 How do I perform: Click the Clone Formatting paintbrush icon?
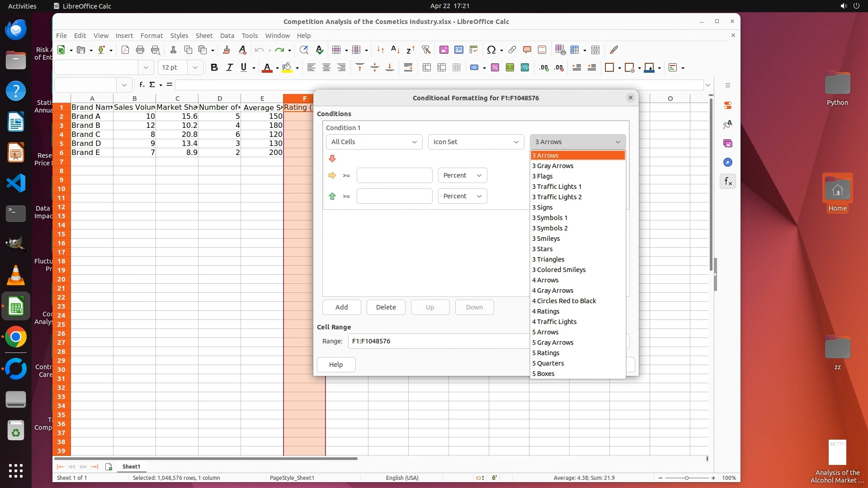coord(226,50)
